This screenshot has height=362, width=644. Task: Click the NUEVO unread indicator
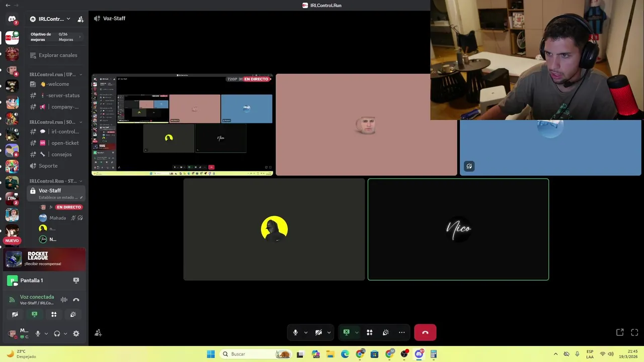click(12, 240)
